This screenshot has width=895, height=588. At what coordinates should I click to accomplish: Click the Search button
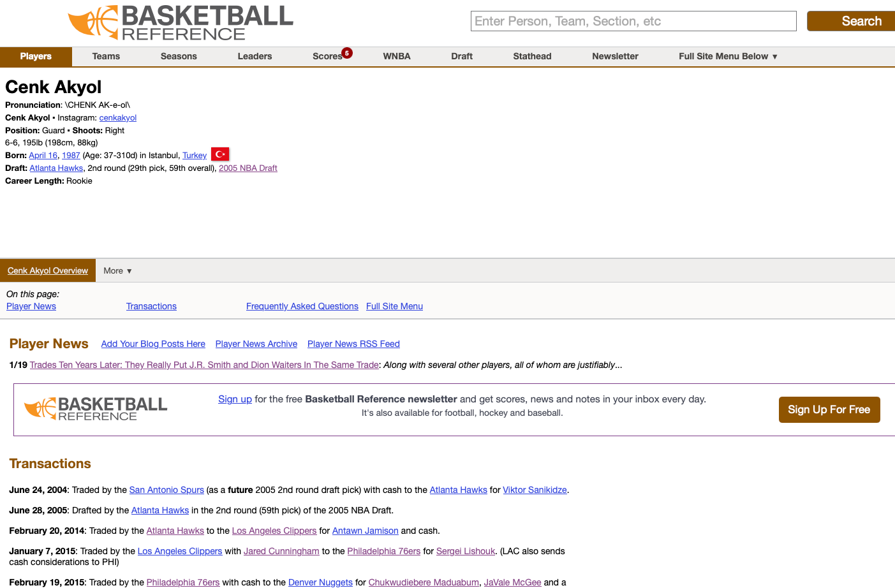click(851, 21)
